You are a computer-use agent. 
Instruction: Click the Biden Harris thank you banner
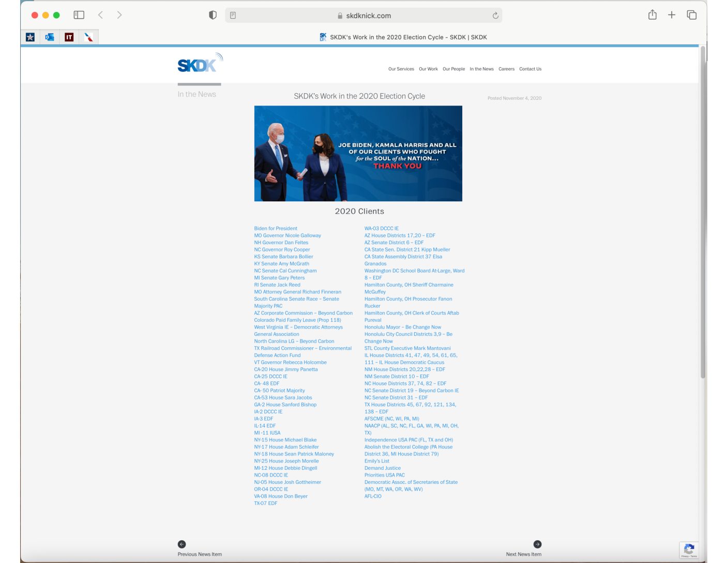click(358, 154)
